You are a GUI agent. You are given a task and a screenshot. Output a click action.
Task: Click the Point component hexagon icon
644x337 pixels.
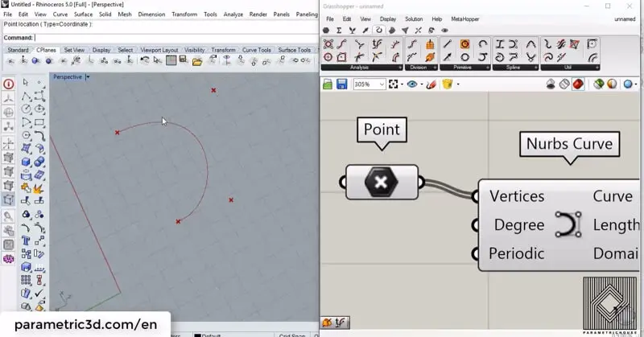pos(381,183)
